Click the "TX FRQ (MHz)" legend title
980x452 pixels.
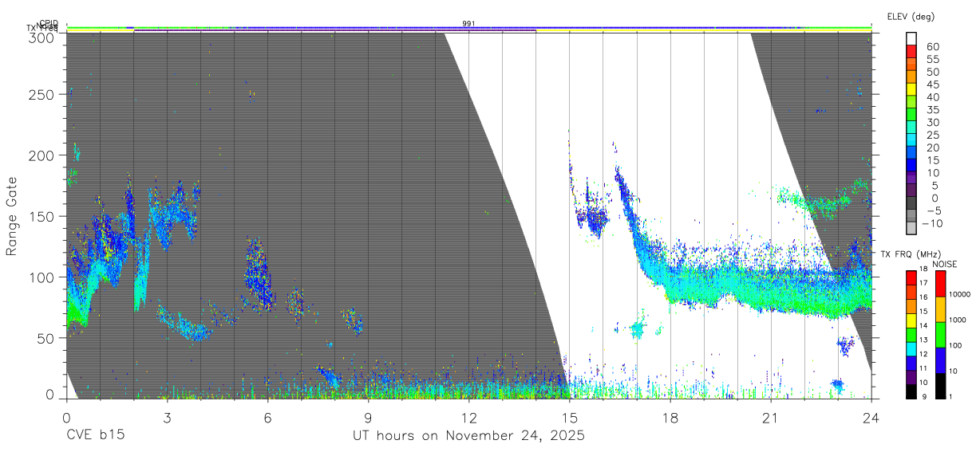tap(910, 254)
